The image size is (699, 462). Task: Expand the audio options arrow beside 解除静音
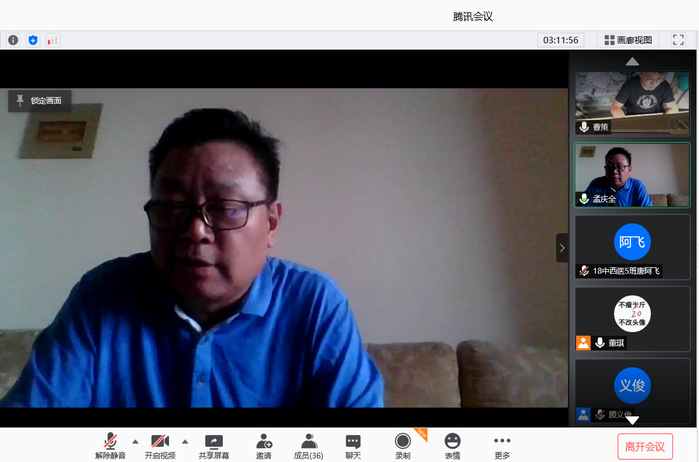pyautogui.click(x=135, y=441)
